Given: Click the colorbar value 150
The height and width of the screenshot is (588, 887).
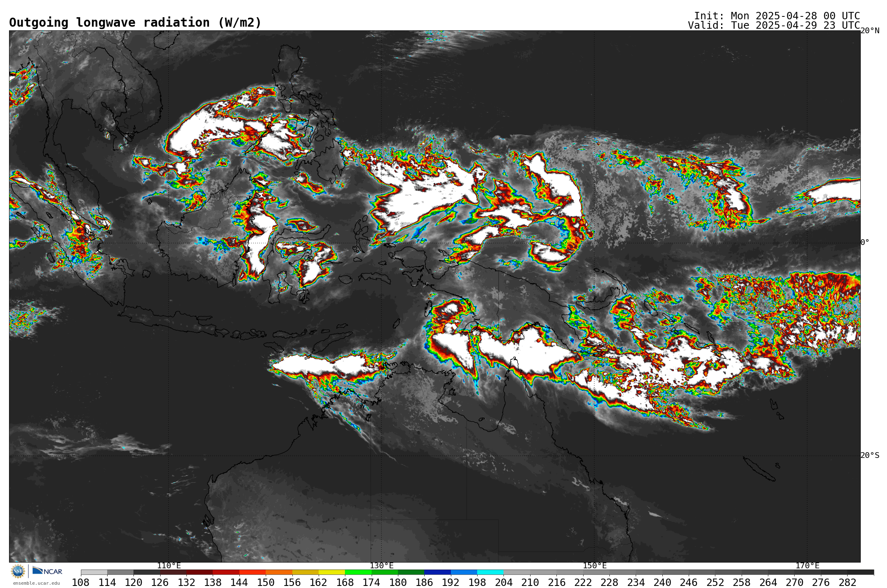Looking at the screenshot, I should coord(266,583).
